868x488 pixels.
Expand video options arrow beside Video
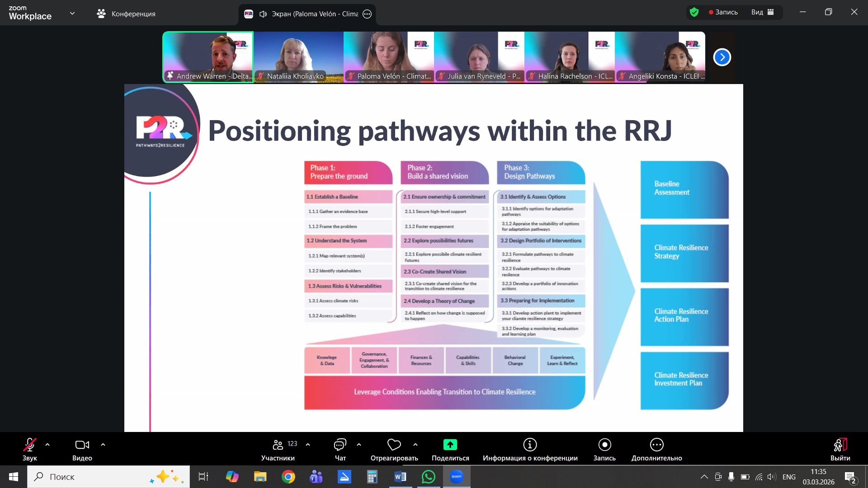coord(103,445)
